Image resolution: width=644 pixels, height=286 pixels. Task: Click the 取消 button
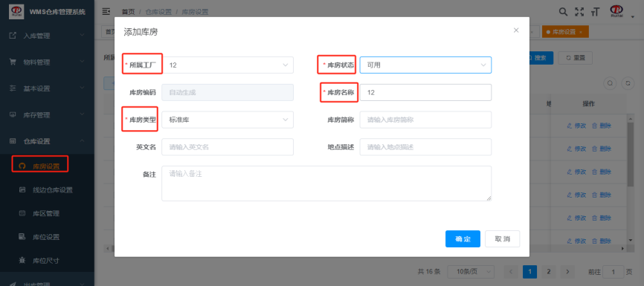[x=502, y=238]
